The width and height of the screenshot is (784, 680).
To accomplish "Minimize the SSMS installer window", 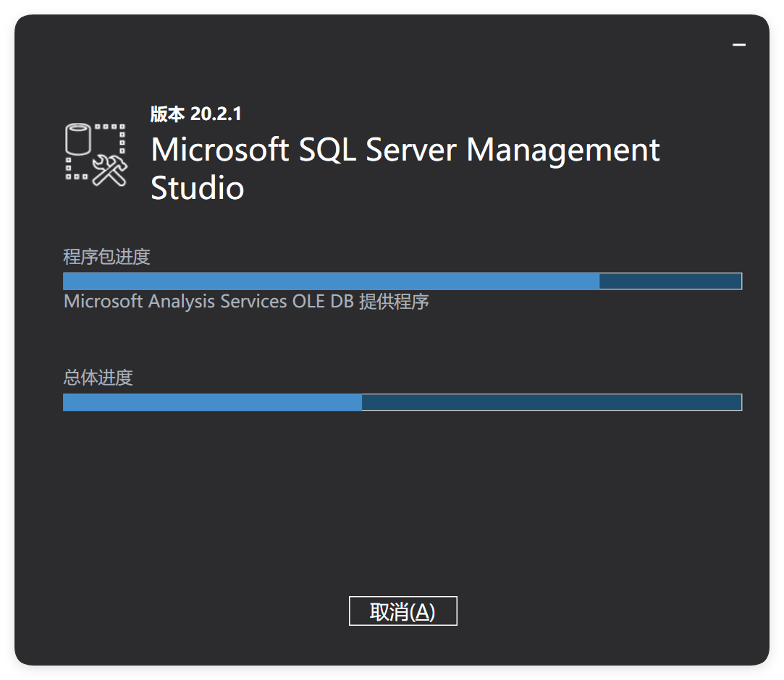I will pos(739,45).
